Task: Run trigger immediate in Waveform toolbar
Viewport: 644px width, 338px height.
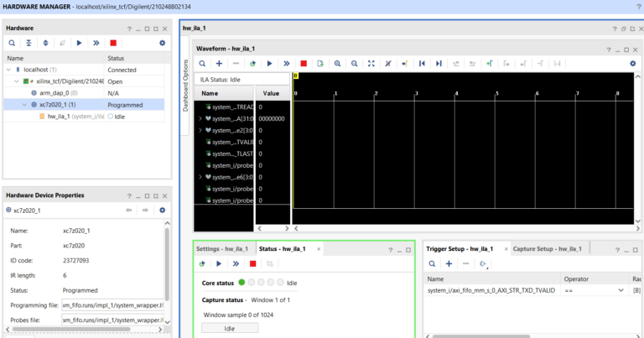Action: 286,64
